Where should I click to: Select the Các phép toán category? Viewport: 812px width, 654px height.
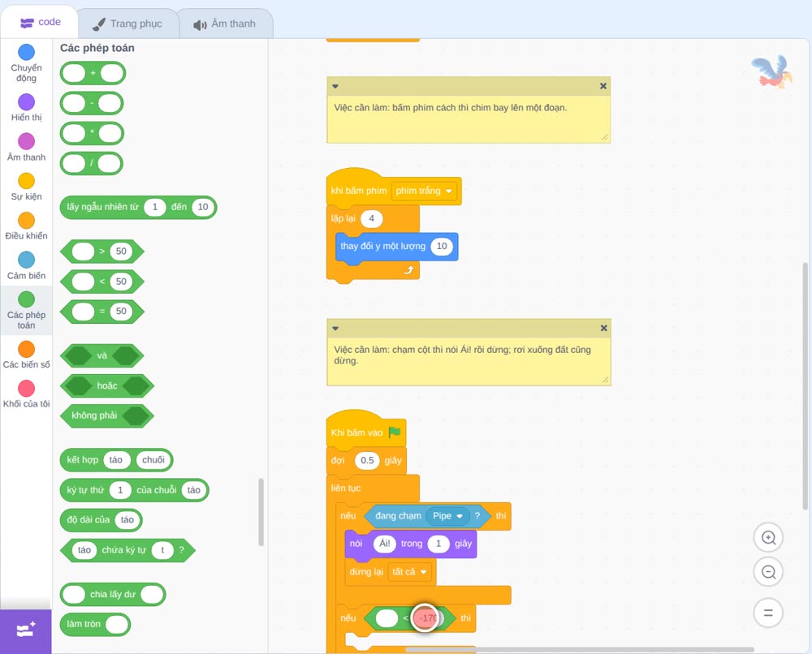click(x=26, y=311)
